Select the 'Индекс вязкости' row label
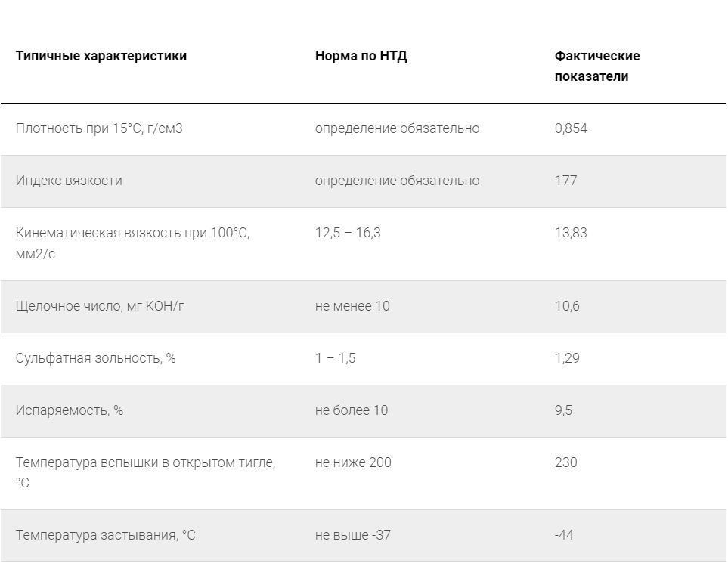Image resolution: width=728 pixels, height=563 pixels. click(69, 181)
